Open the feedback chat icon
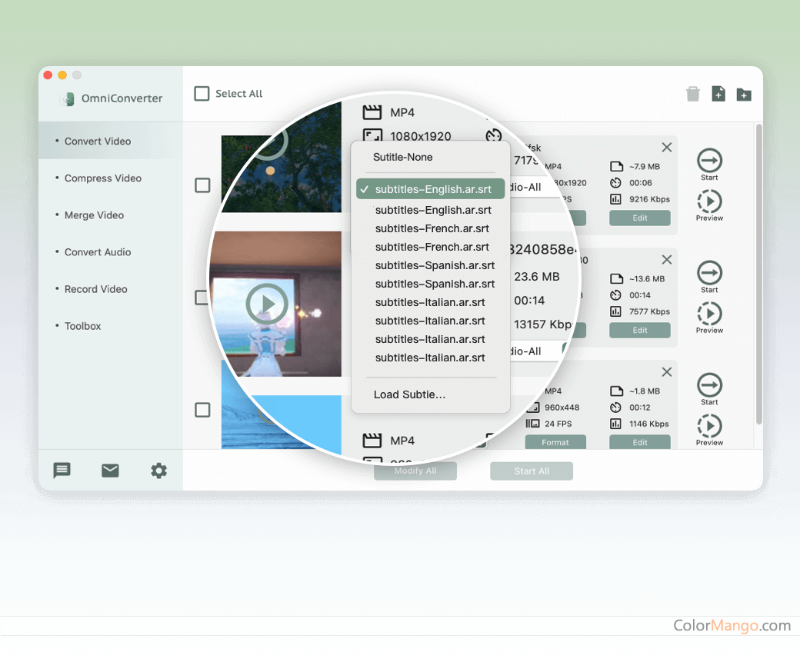This screenshot has width=800, height=672. [62, 471]
